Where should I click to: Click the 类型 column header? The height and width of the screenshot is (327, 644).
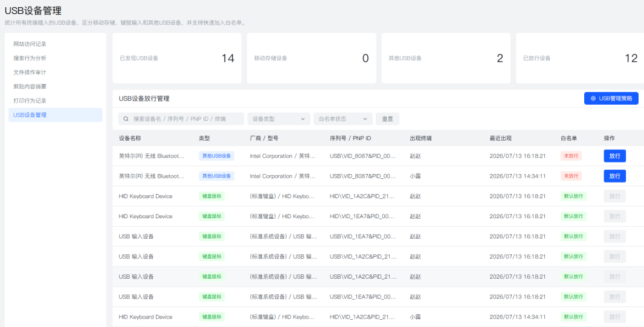tap(204, 138)
